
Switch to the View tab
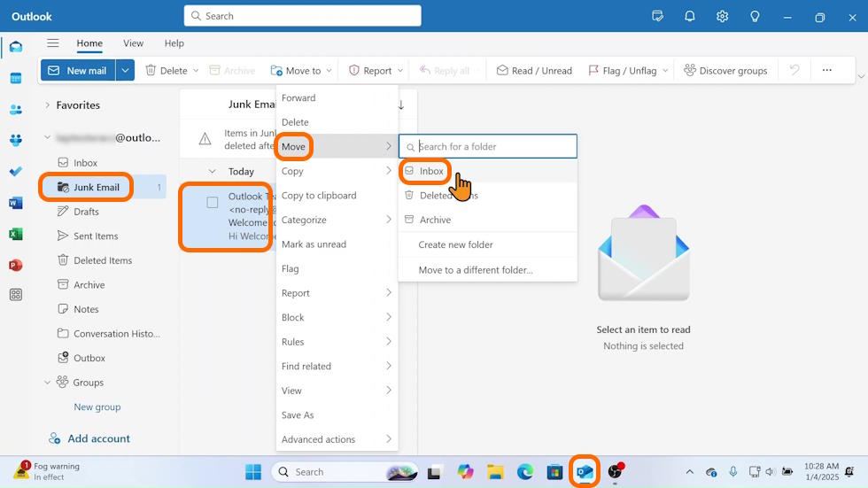pos(133,43)
